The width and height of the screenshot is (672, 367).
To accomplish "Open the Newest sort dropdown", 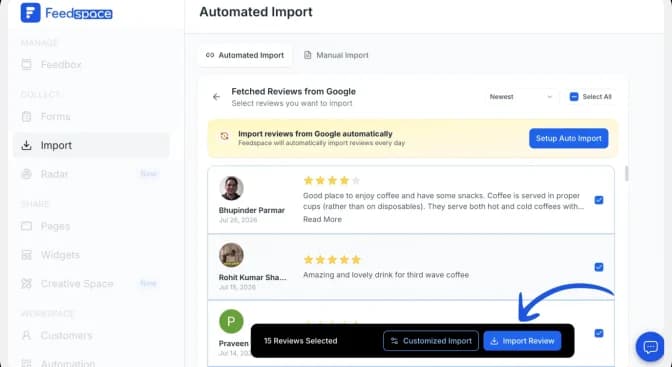I will coord(521,97).
